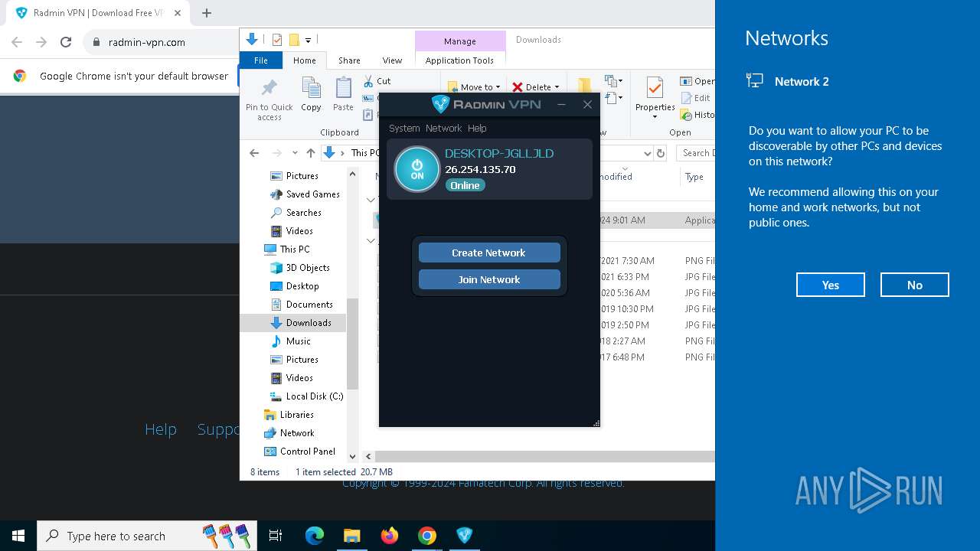Click the History icon in ribbon
This screenshot has width=980, height=551.
click(x=685, y=115)
